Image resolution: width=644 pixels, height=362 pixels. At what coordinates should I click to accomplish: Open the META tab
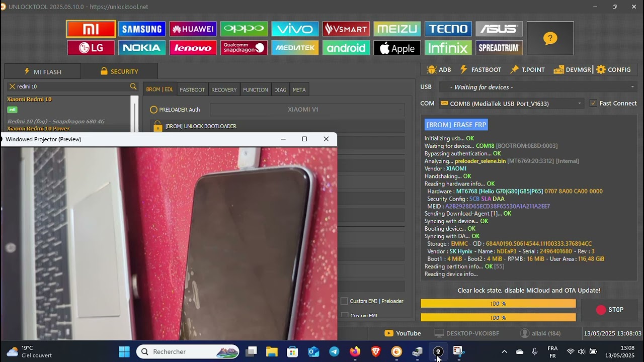[x=299, y=89]
